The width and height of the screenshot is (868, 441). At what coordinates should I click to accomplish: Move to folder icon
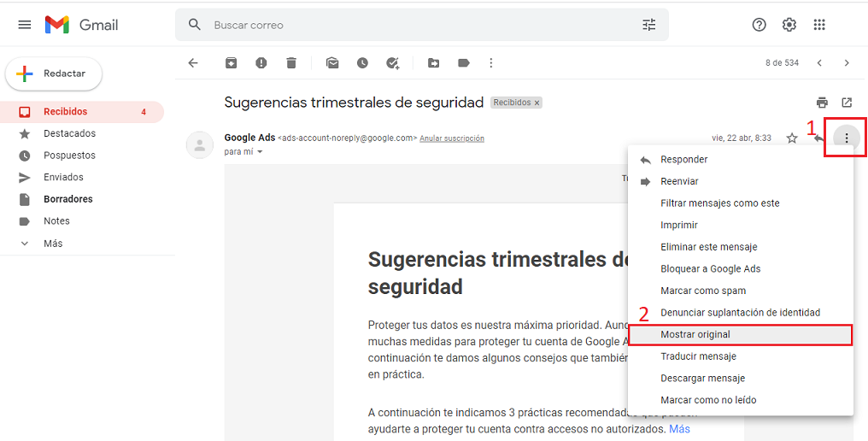click(x=433, y=63)
